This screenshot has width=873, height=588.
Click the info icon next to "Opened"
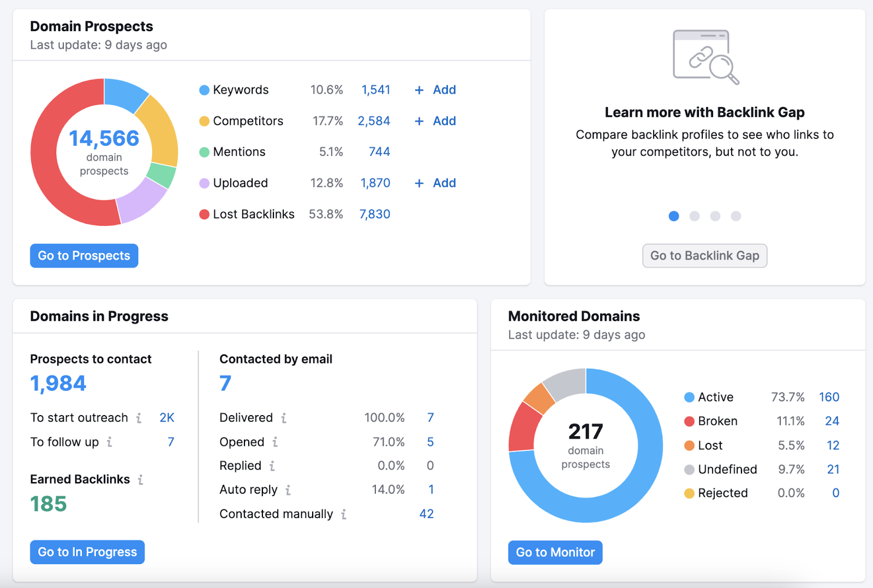[x=275, y=442]
